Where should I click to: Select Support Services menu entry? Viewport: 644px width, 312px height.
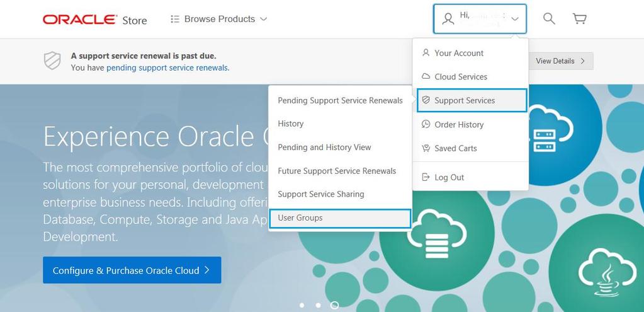(x=472, y=100)
